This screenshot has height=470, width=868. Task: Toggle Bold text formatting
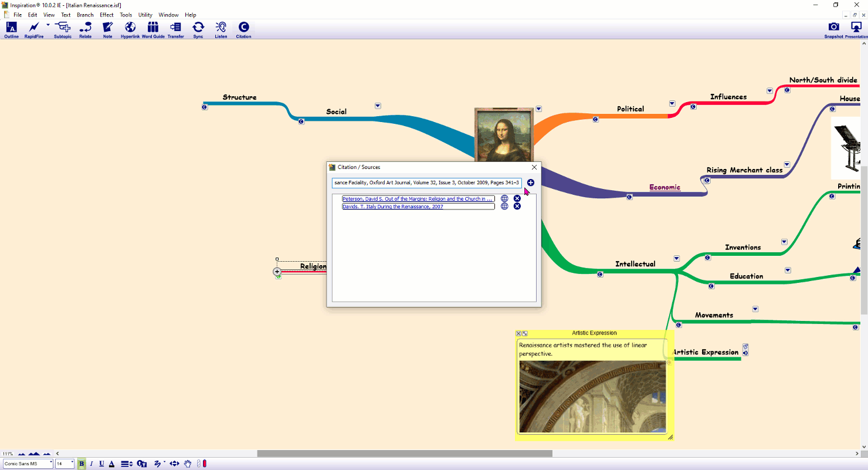coord(82,464)
